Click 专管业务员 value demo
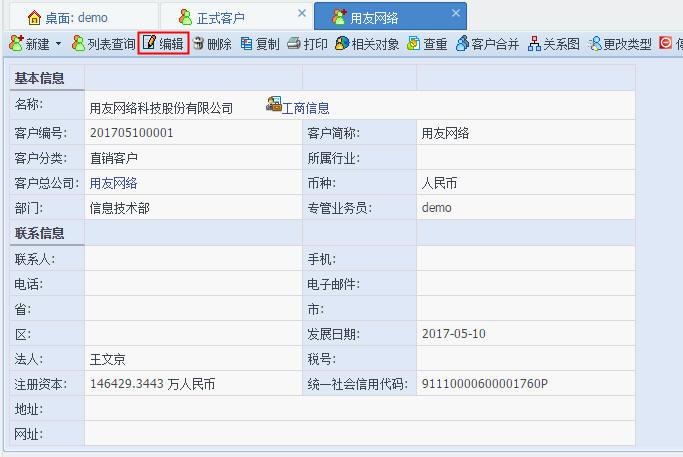The image size is (683, 457). (x=436, y=208)
